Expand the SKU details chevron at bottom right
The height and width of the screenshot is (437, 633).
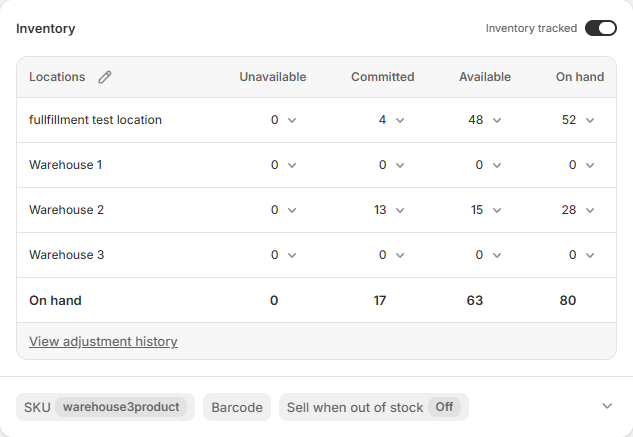607,406
